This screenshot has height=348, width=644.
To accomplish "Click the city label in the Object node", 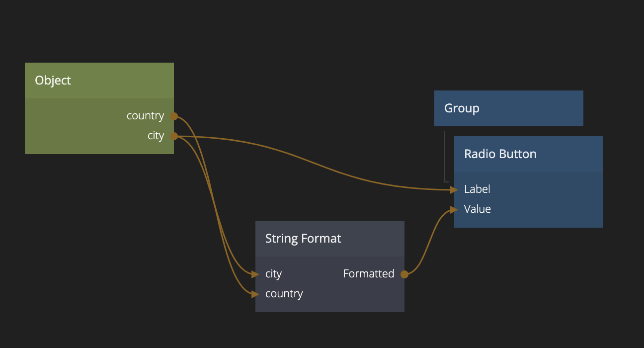I will point(156,136).
